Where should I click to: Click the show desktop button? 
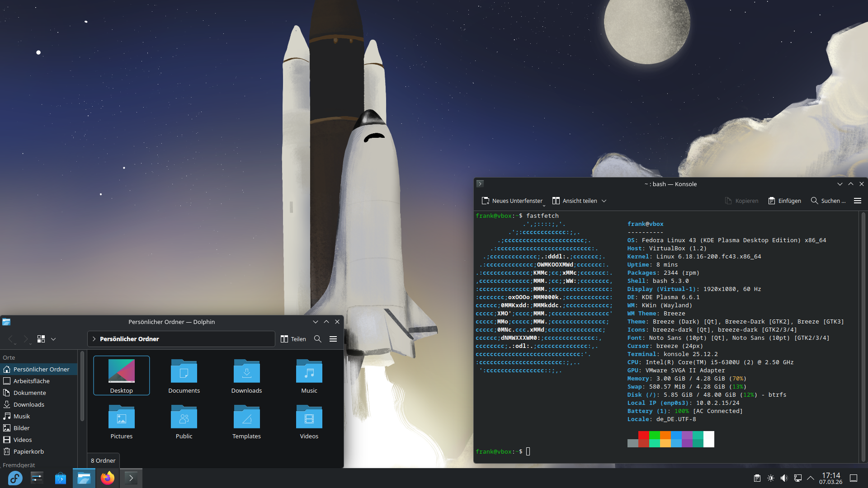point(854,478)
